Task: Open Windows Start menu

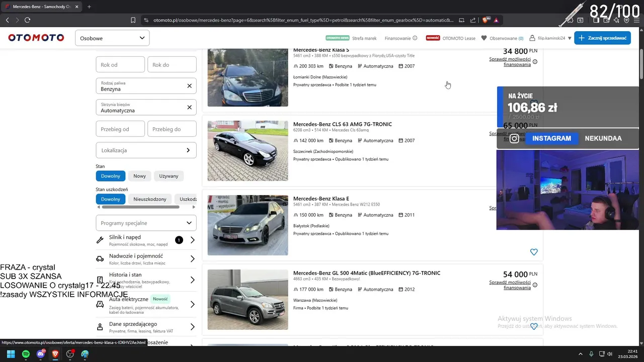Action: [x=11, y=354]
